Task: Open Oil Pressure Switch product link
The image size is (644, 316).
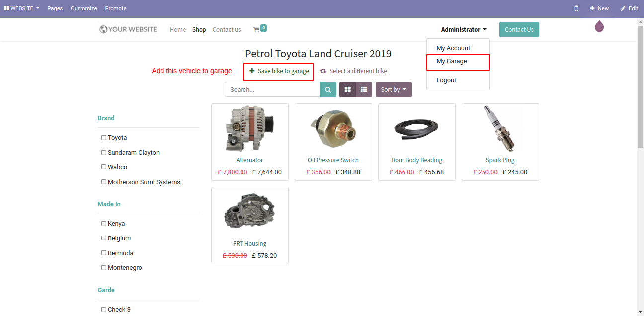Action: pos(333,160)
